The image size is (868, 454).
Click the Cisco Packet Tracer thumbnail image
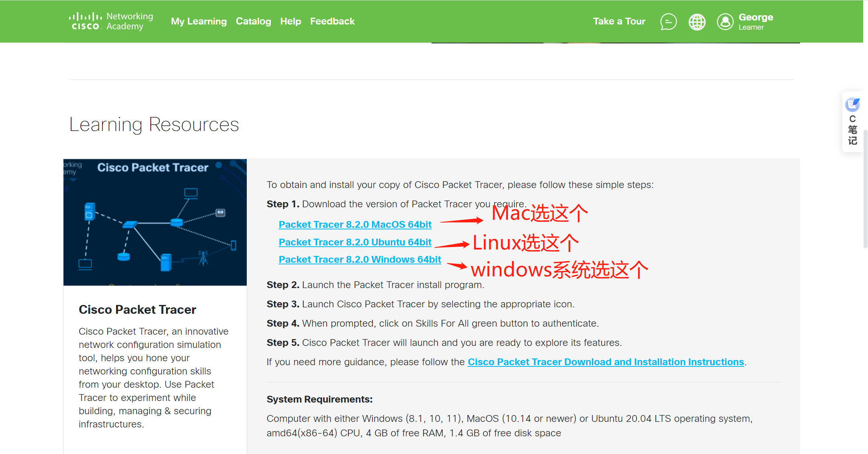[155, 222]
